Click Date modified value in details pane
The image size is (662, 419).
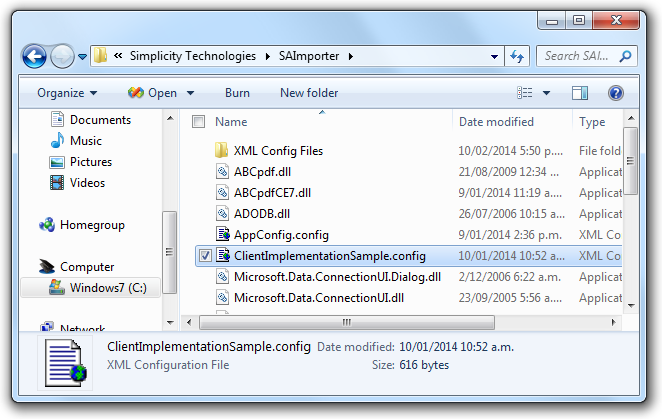[x=456, y=347]
